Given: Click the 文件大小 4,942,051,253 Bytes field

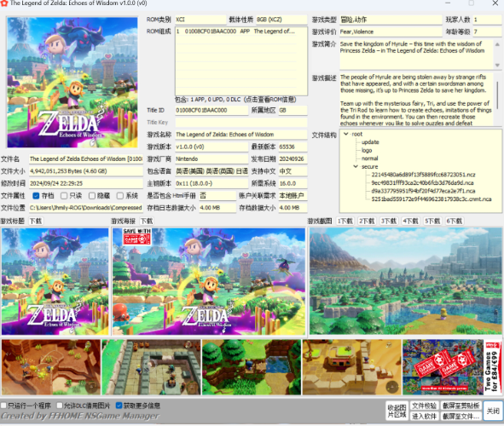Looking at the screenshot, I should (x=86, y=171).
